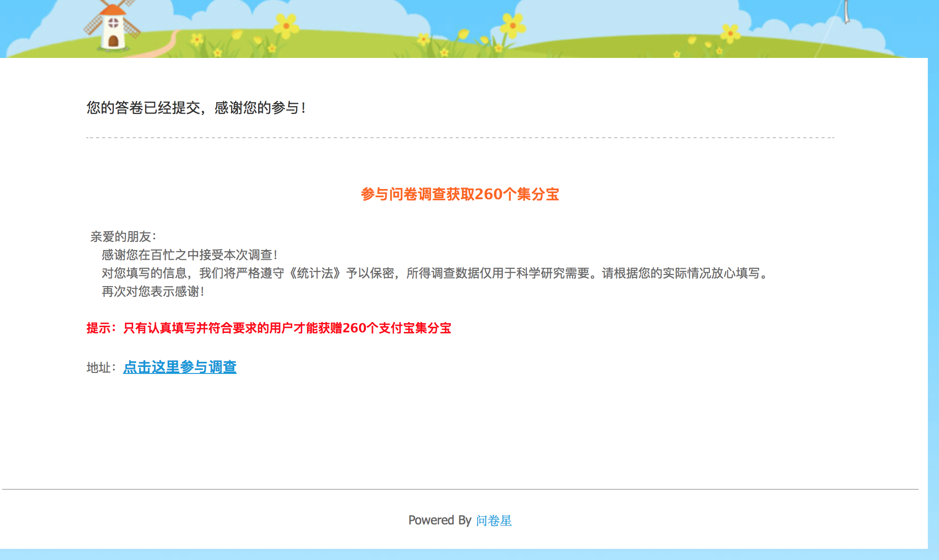Visit the 问卷星 link in the footer
Screen dimensions: 939x560
(x=493, y=520)
